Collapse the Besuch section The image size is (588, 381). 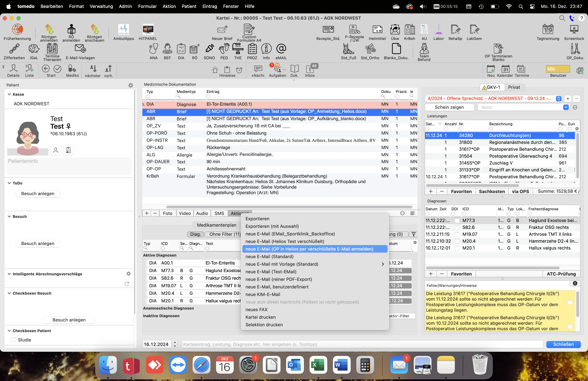[9, 216]
